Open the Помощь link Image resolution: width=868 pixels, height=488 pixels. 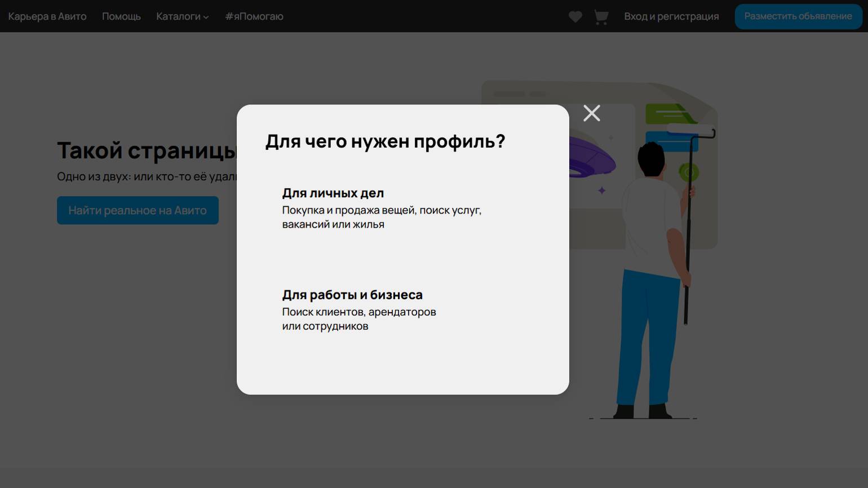pyautogui.click(x=121, y=16)
